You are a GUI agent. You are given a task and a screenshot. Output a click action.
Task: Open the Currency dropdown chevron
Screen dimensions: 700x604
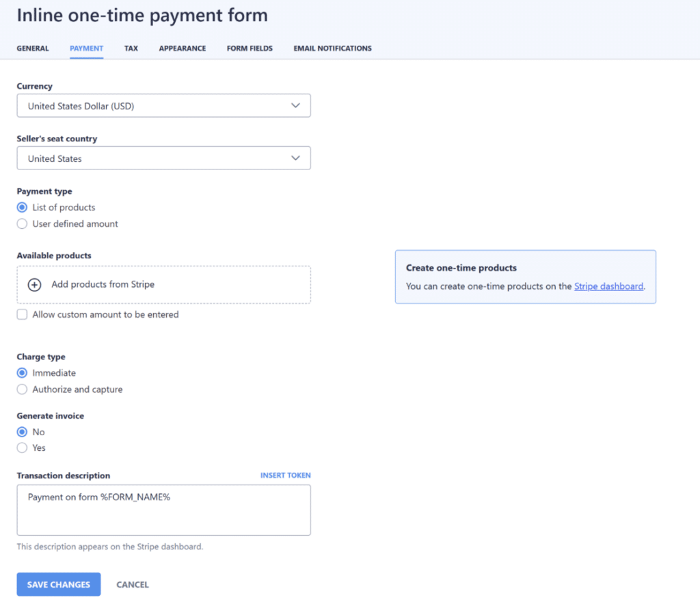pyautogui.click(x=296, y=105)
